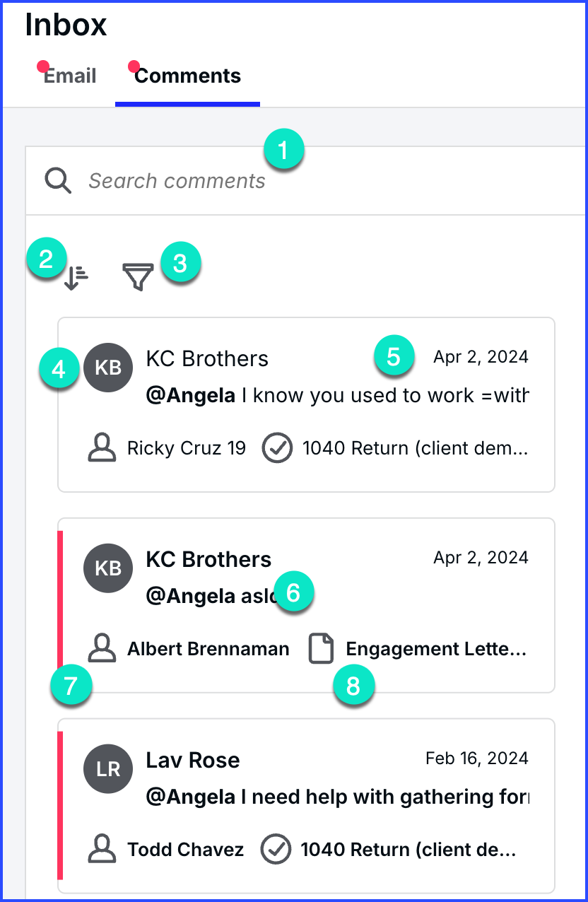Click the sort comments icon
The width and height of the screenshot is (588, 902).
click(76, 278)
